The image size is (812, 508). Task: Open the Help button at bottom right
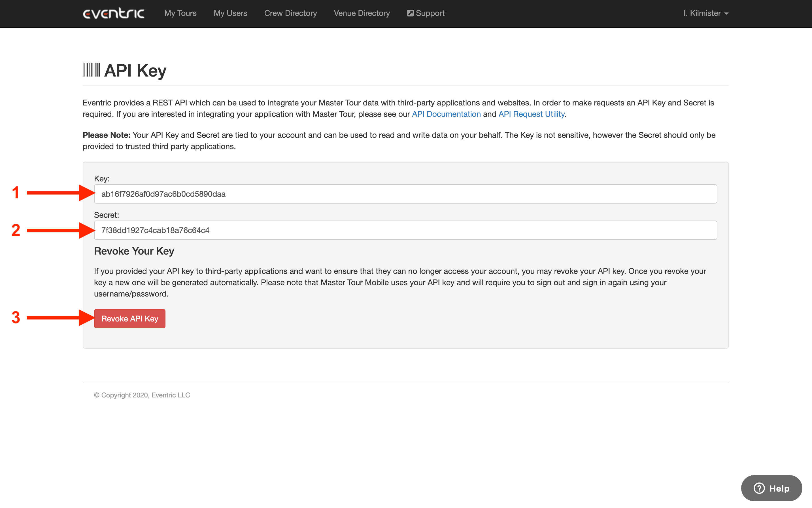click(x=771, y=488)
